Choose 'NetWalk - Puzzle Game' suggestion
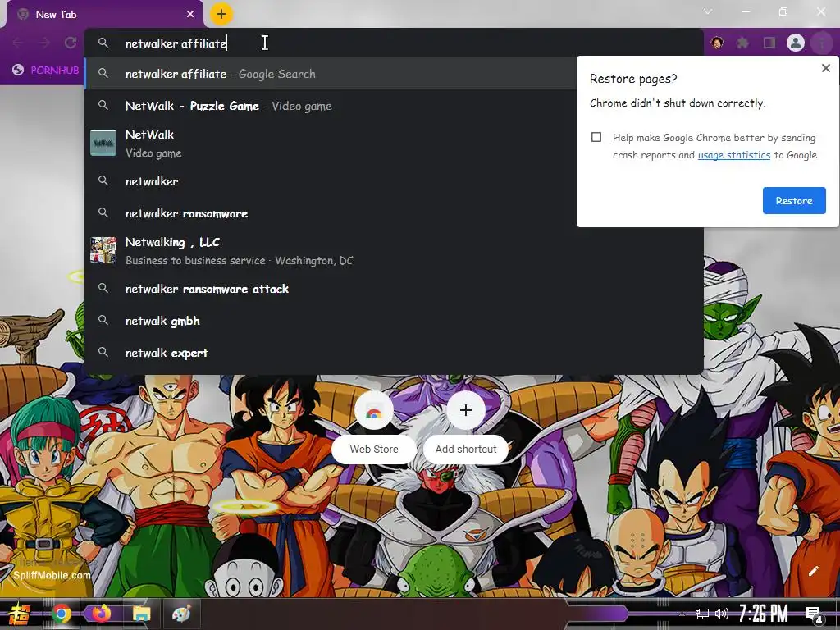 (x=331, y=106)
